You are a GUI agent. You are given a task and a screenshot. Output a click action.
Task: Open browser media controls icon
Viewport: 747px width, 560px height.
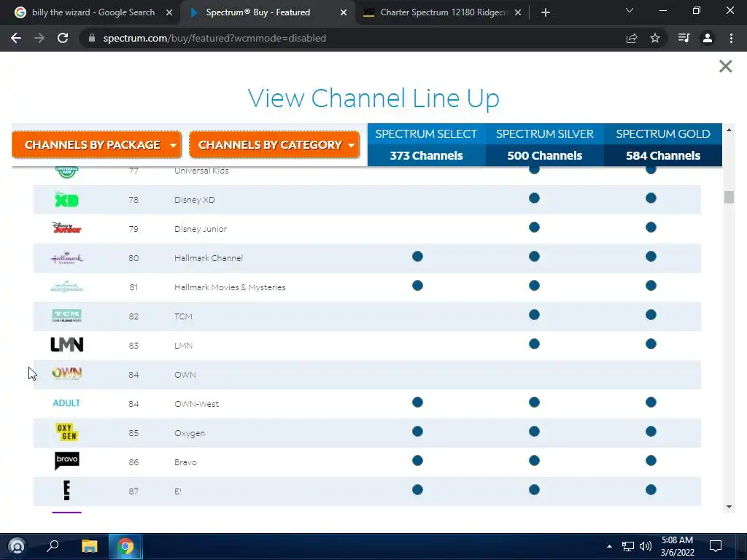coord(684,38)
